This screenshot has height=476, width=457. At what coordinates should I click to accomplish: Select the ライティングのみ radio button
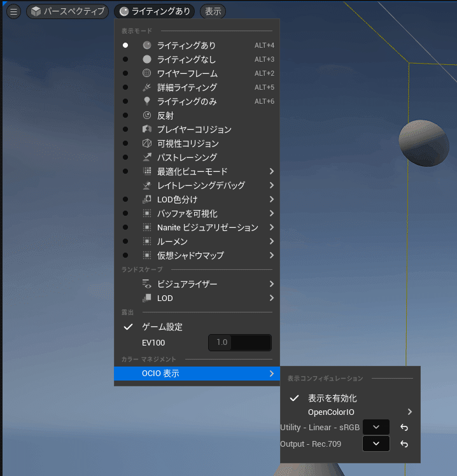pyautogui.click(x=125, y=101)
